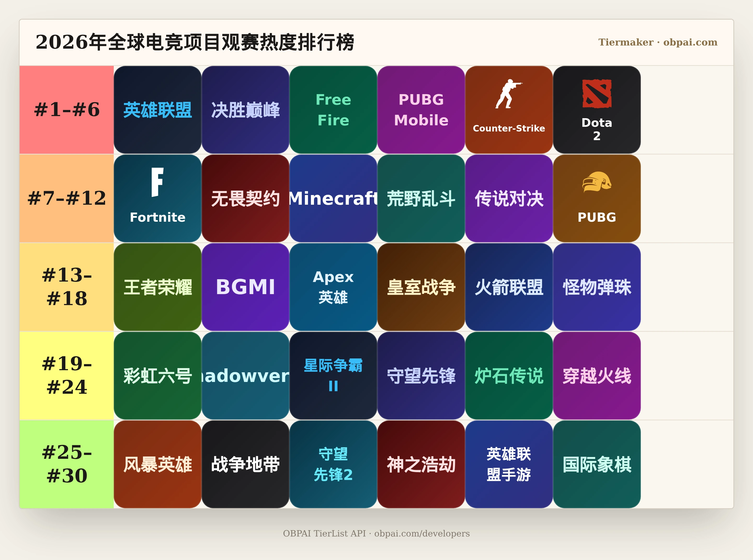Click the Fortnite F logo tile
753x560 pixels.
tap(158, 198)
